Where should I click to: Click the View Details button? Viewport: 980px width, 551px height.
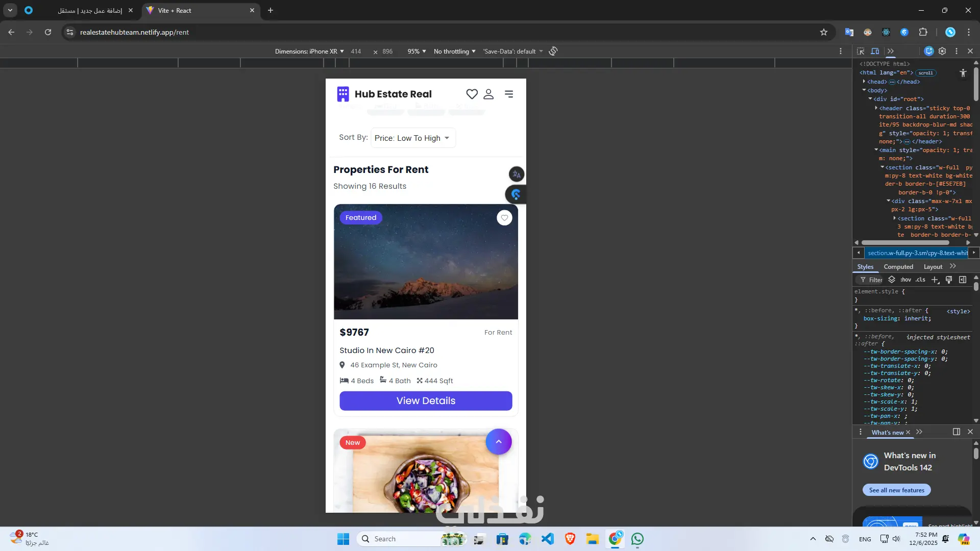[x=426, y=400]
